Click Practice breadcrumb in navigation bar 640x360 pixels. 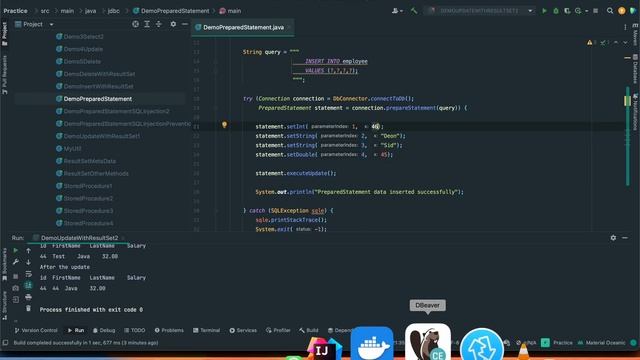click(x=16, y=11)
